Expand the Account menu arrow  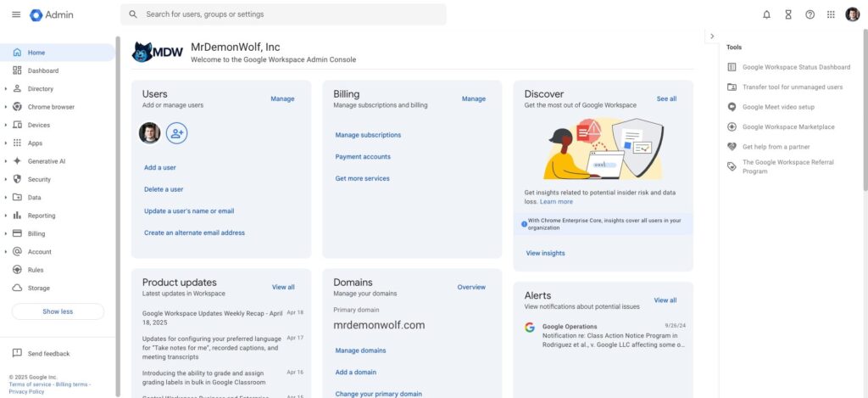coord(6,252)
